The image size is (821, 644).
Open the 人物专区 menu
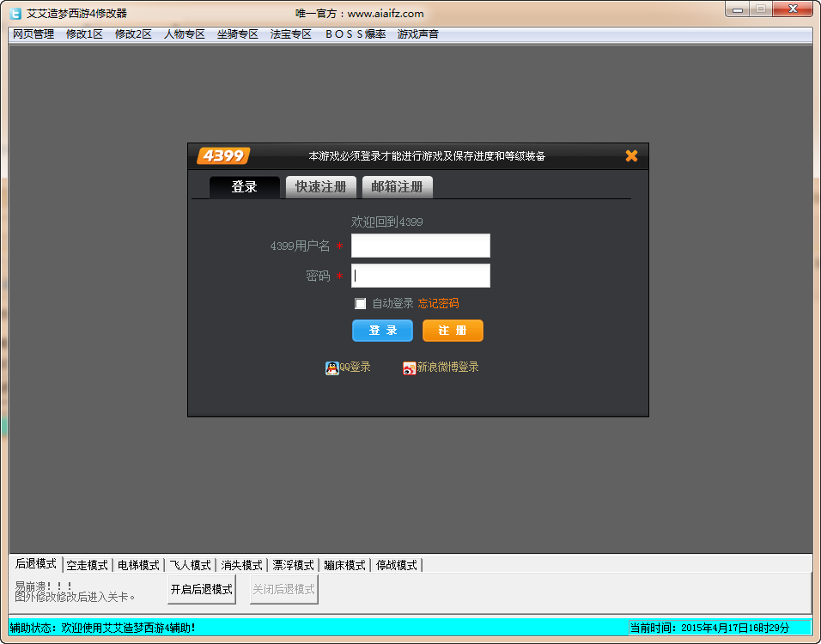tap(183, 34)
